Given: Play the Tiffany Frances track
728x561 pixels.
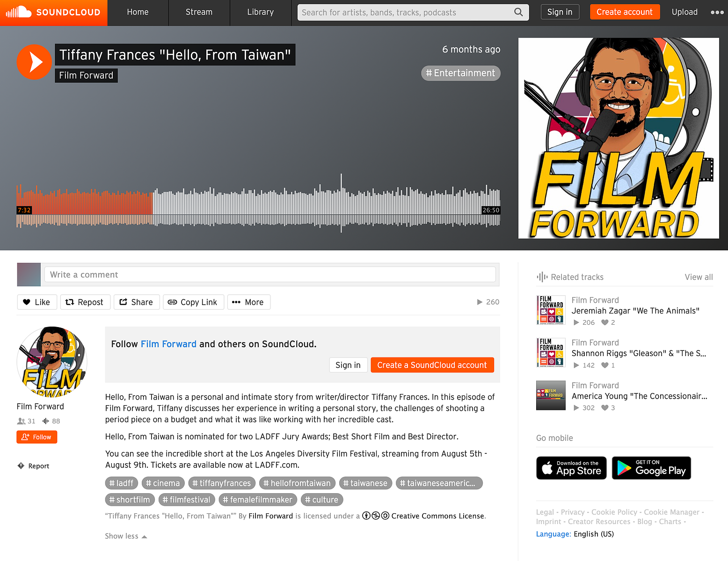Looking at the screenshot, I should [x=34, y=62].
